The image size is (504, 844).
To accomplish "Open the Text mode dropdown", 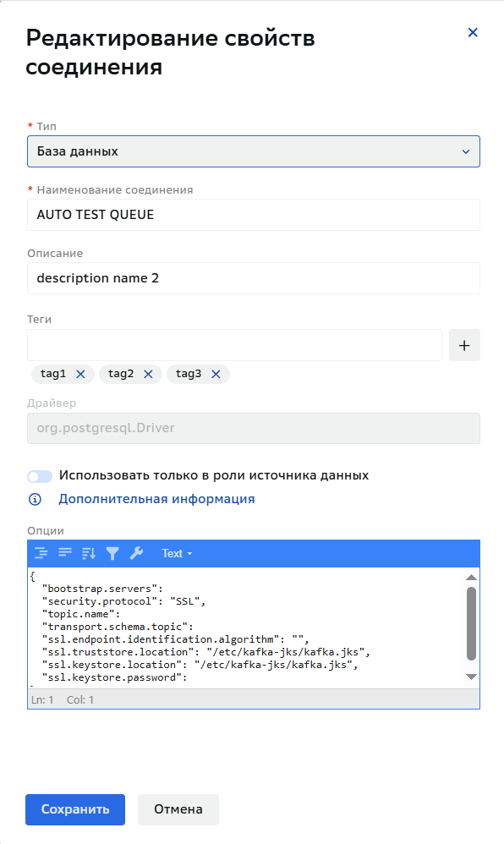I will pyautogui.click(x=177, y=553).
